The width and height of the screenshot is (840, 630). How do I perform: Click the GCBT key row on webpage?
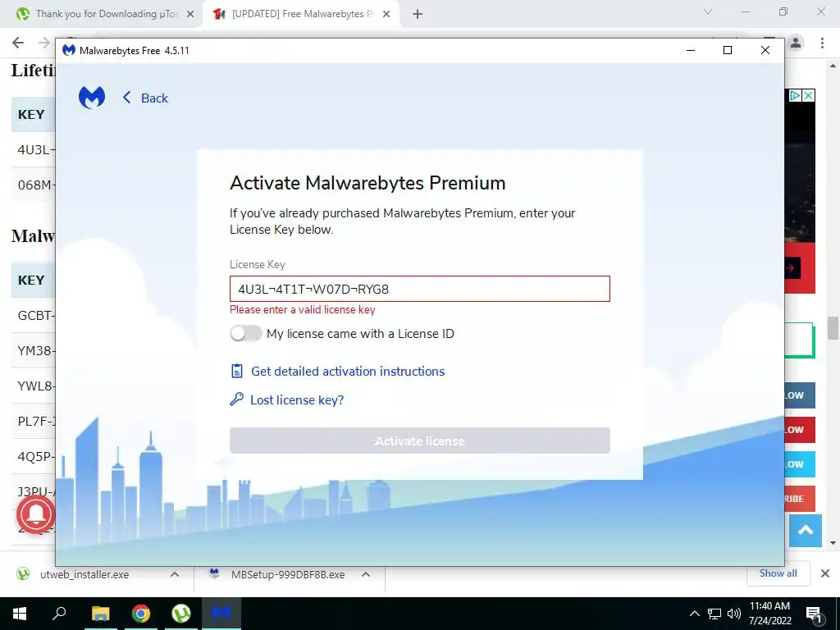(x=33, y=316)
